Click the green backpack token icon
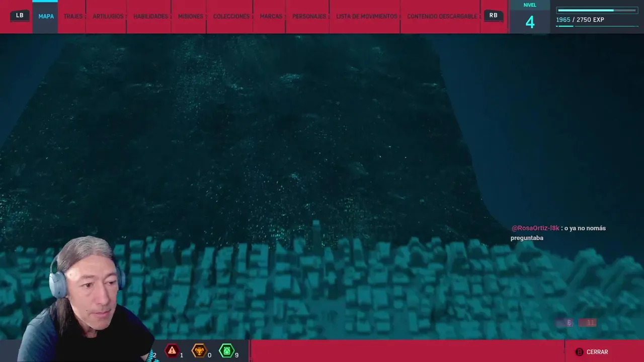The width and height of the screenshot is (644, 362). click(226, 350)
